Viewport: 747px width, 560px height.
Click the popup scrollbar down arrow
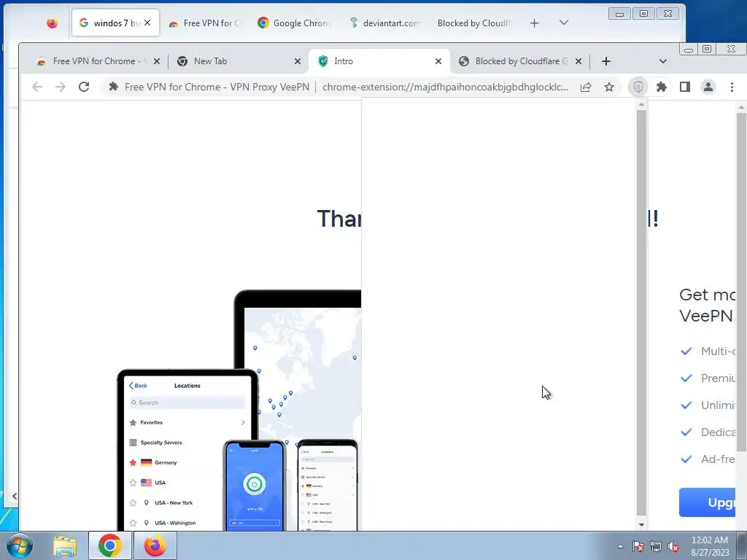(x=641, y=524)
